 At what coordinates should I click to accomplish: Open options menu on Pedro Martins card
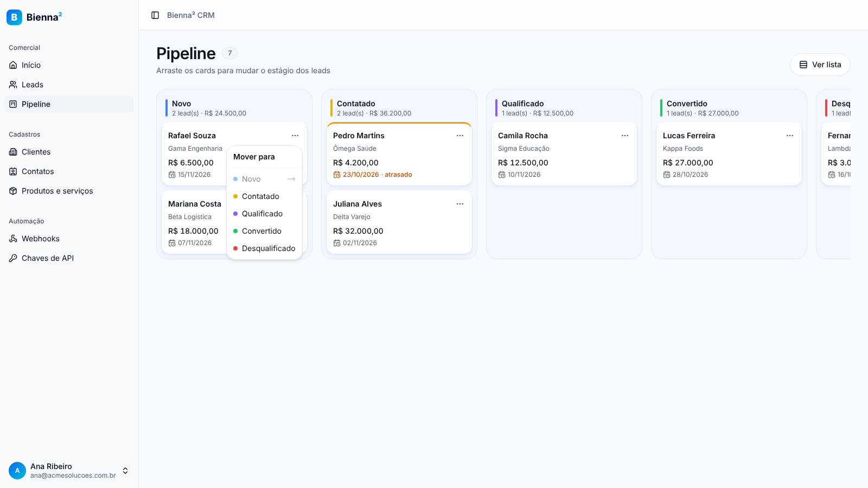[460, 136]
